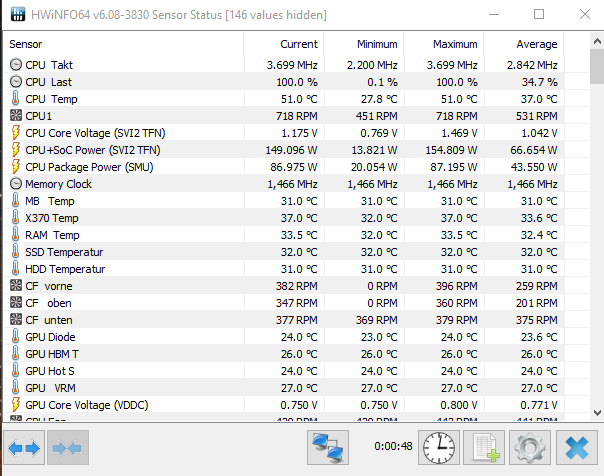Viewport: 604px width, 476px height.
Task: Click the MB Temp thermometer icon
Action: pos(15,201)
